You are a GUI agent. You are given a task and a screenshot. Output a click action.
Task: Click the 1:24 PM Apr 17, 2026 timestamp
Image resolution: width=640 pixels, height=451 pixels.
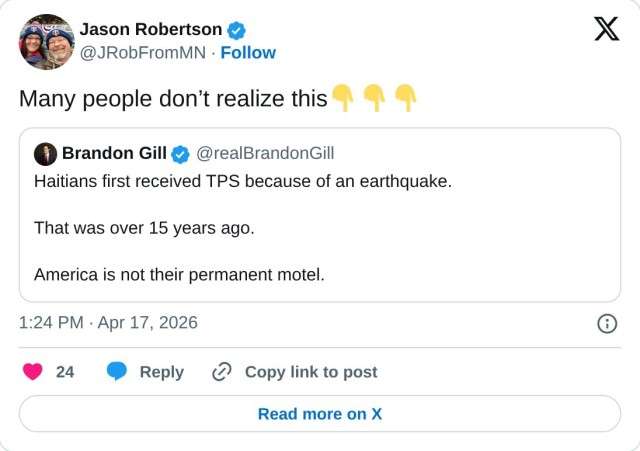click(x=108, y=322)
